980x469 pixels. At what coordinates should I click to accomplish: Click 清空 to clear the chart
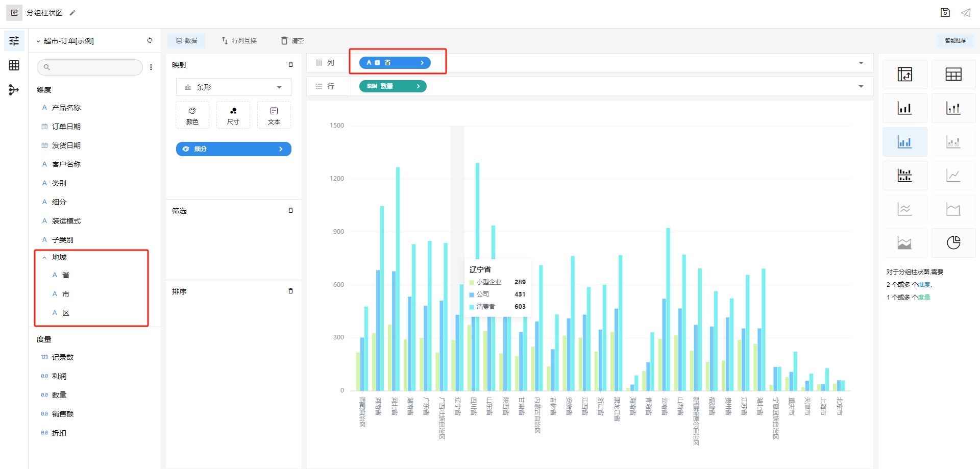point(292,41)
